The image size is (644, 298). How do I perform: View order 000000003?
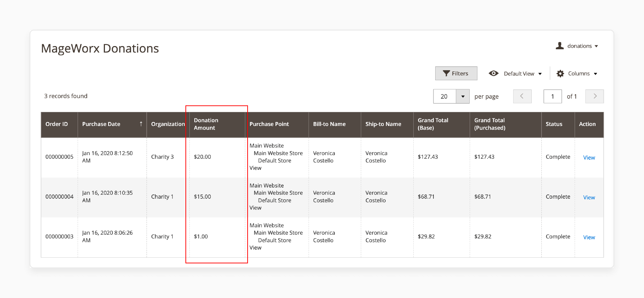click(x=589, y=238)
